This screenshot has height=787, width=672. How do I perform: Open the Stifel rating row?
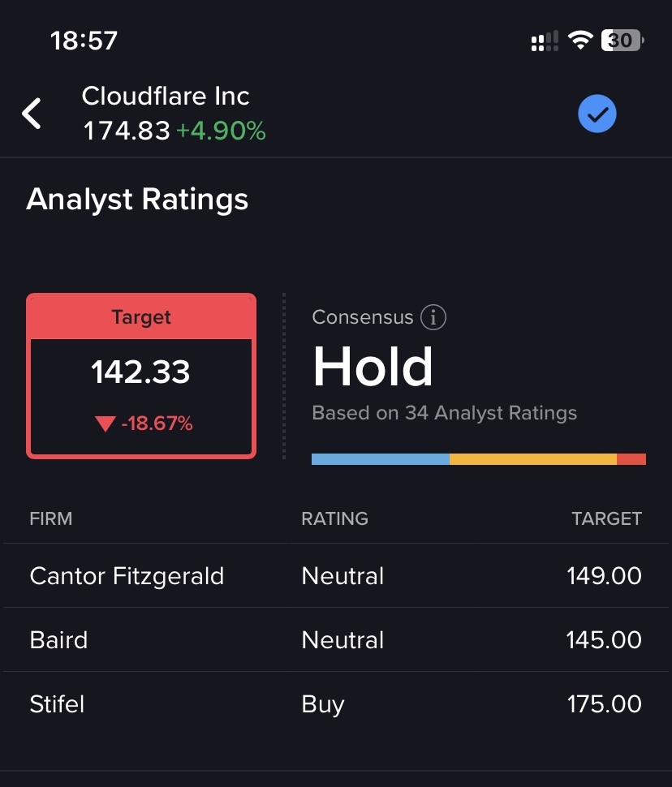[336, 704]
